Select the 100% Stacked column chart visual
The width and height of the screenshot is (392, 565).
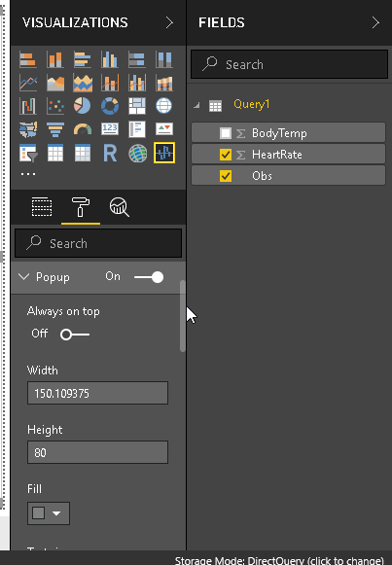[164, 60]
